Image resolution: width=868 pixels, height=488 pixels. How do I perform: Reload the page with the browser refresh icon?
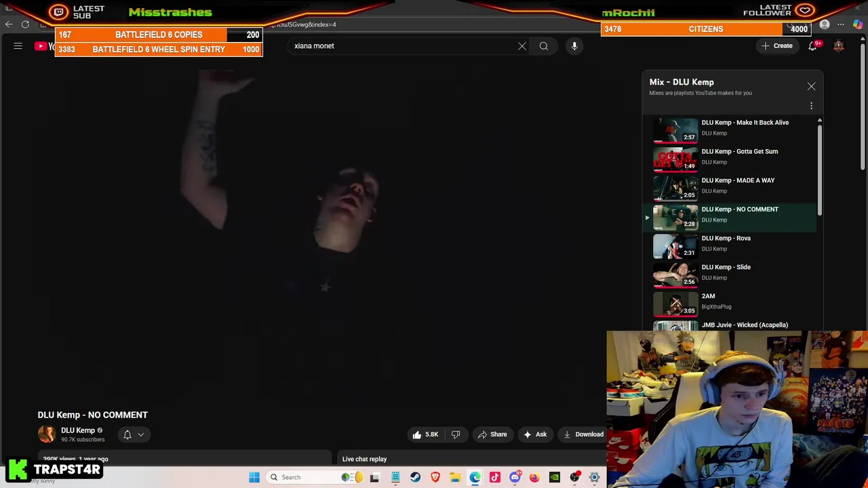coord(25,24)
